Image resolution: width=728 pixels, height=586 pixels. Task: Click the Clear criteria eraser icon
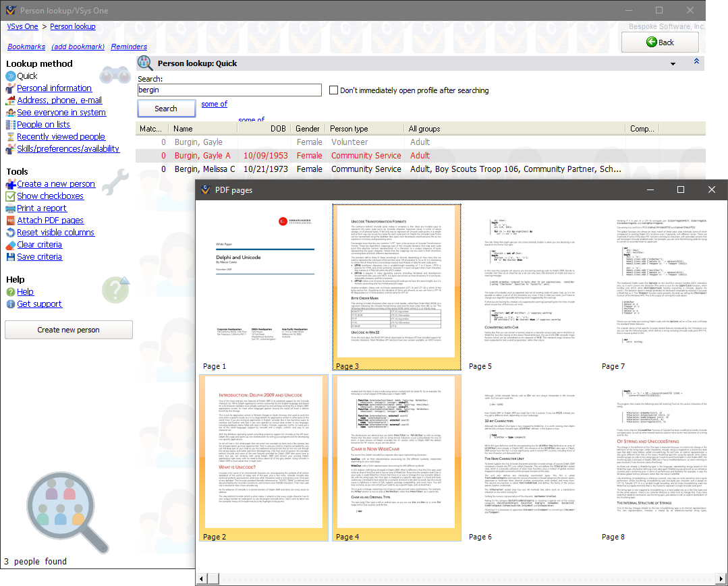11,245
